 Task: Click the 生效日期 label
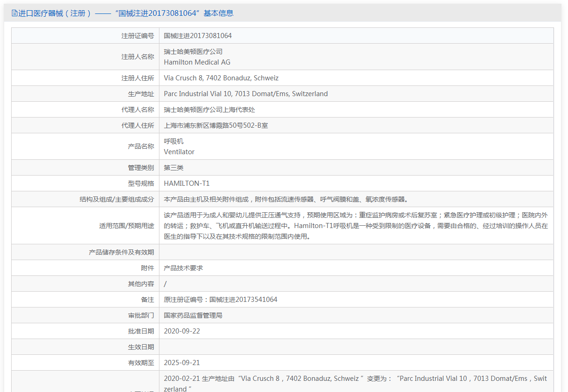(141, 347)
